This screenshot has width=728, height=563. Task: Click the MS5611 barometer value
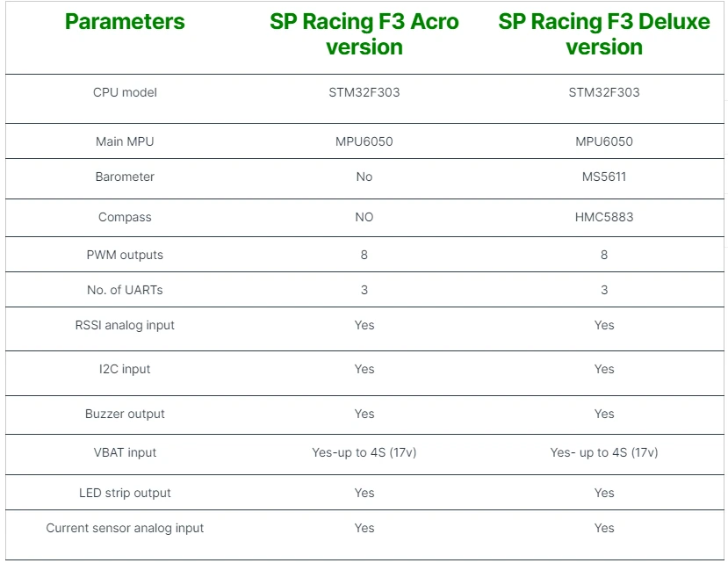click(604, 177)
